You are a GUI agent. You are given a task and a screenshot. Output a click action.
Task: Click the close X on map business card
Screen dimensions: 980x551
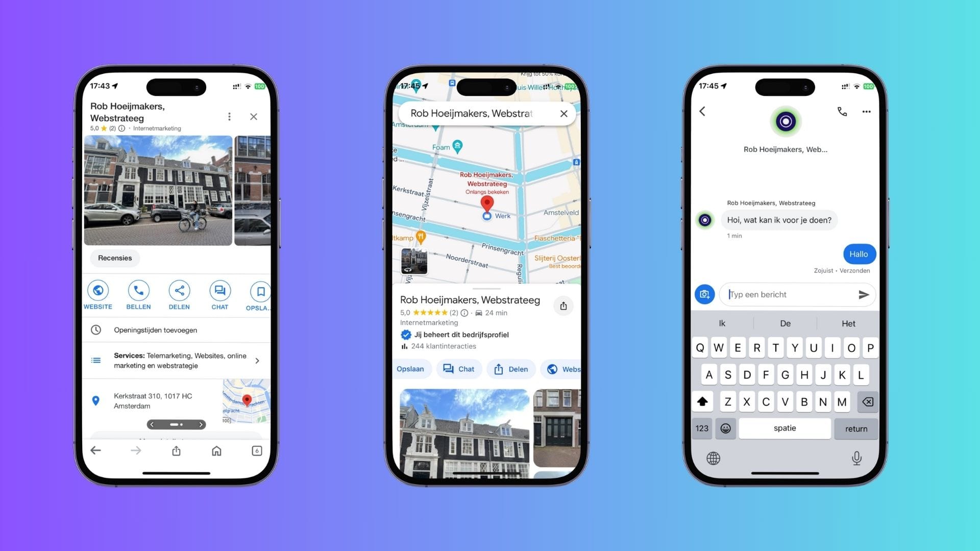pos(564,113)
